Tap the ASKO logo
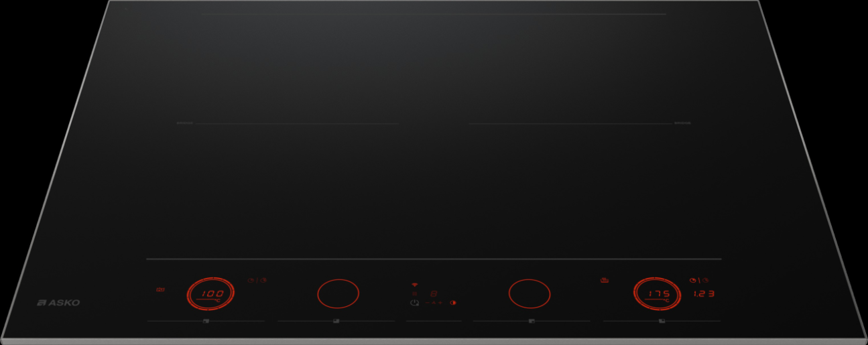This screenshot has width=868, height=345. click(58, 303)
